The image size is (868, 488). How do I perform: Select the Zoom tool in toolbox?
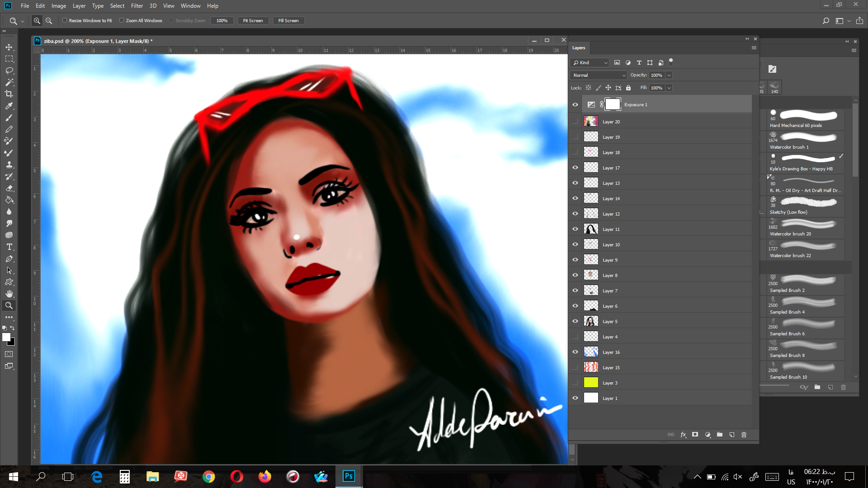click(9, 305)
